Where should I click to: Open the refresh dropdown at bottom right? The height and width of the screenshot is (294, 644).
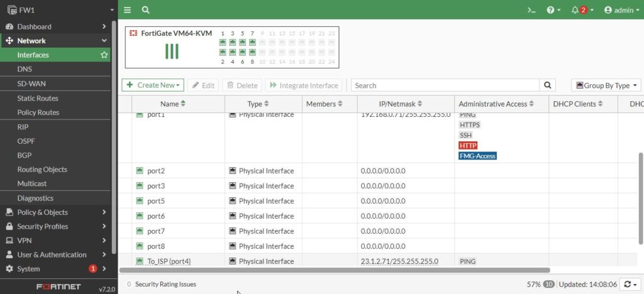coord(630,284)
